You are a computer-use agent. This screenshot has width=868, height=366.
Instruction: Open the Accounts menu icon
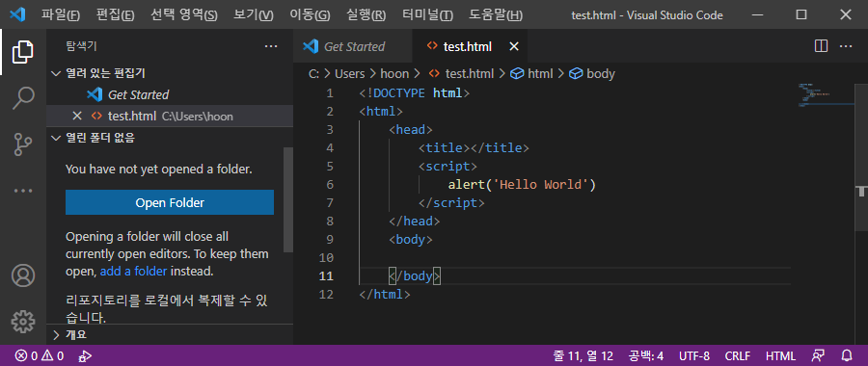(23, 275)
